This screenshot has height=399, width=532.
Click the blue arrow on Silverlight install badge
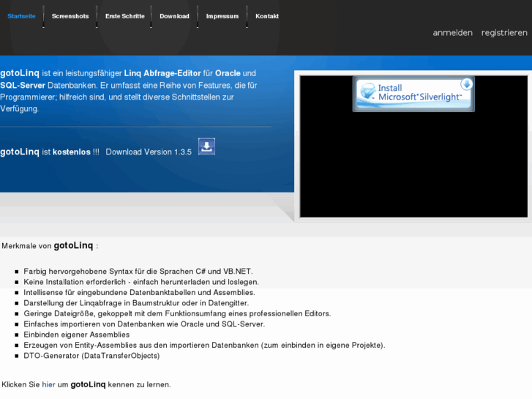467,84
